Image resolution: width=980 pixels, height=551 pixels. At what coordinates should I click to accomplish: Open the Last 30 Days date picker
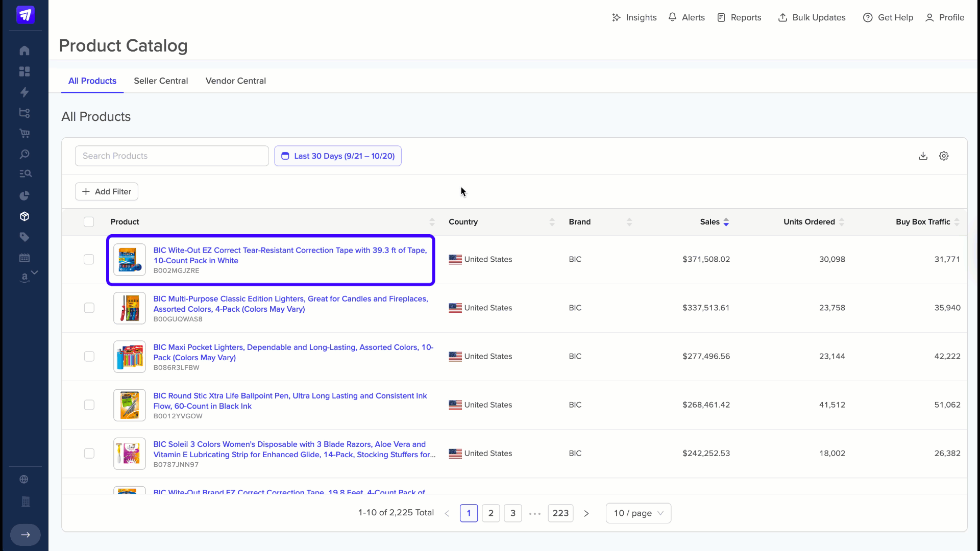(x=338, y=156)
